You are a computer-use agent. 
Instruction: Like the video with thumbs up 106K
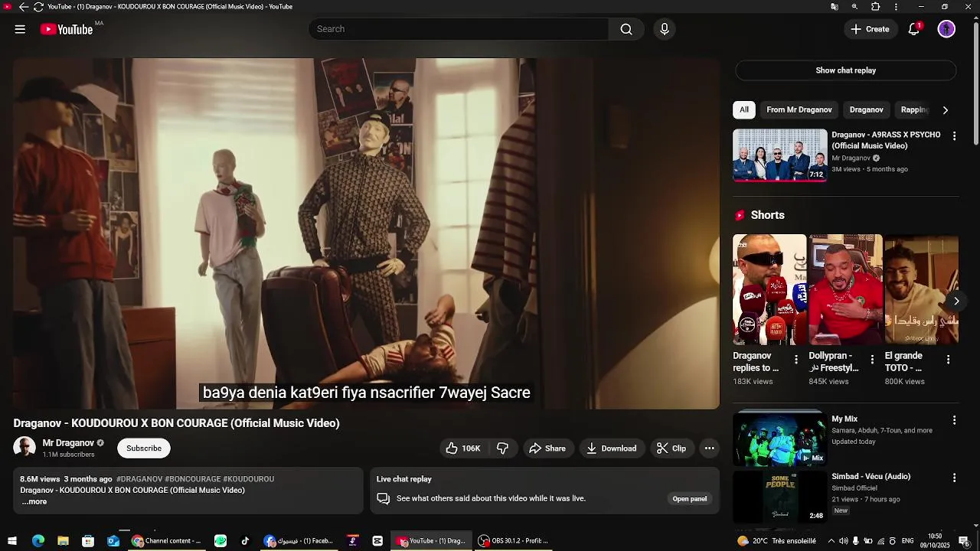coord(462,448)
